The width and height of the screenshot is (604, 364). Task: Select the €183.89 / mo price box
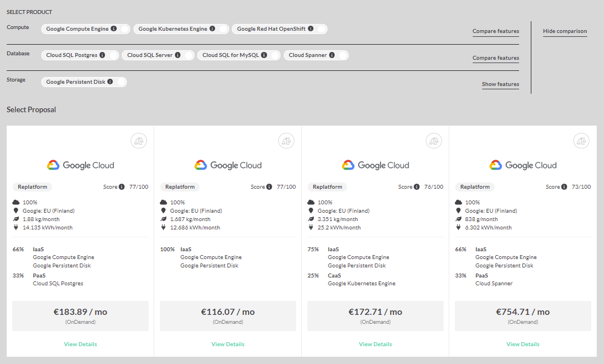[x=80, y=316]
